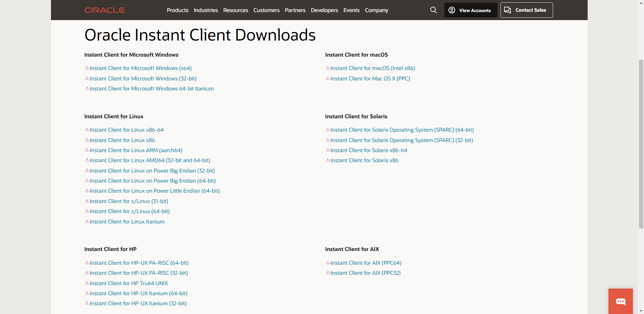Click download icon beside HP-UX PA-RISC (64-bit)

pyautogui.click(x=87, y=262)
